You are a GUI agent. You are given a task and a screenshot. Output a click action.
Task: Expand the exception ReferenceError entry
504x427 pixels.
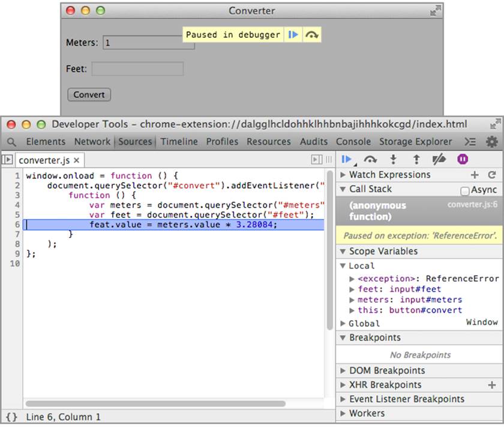tap(352, 279)
